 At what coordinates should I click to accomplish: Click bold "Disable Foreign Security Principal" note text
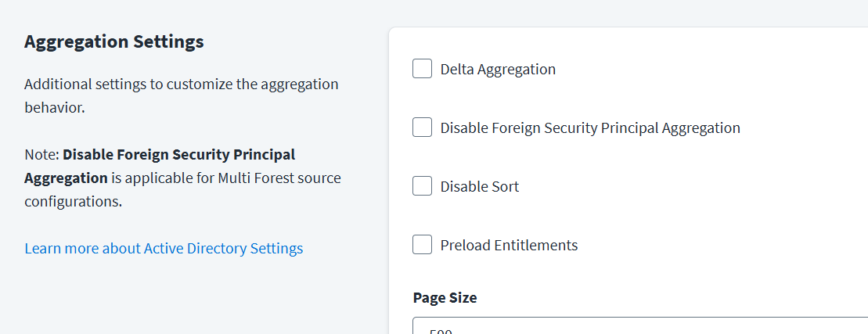click(x=178, y=154)
